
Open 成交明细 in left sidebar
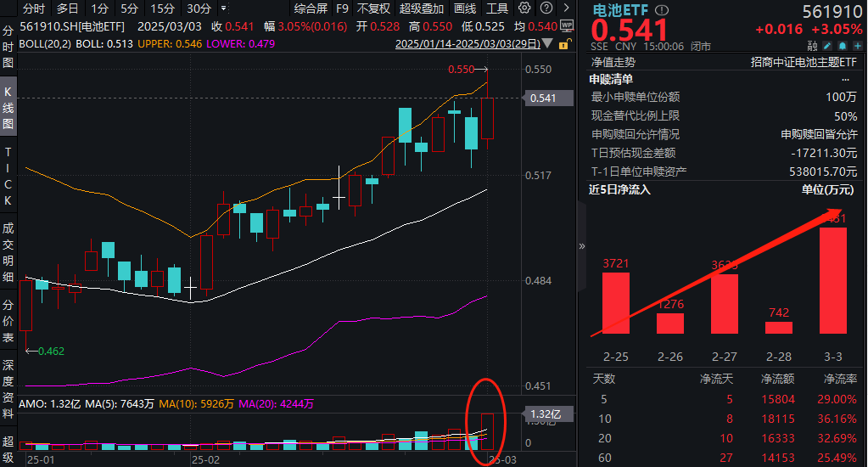(8, 252)
